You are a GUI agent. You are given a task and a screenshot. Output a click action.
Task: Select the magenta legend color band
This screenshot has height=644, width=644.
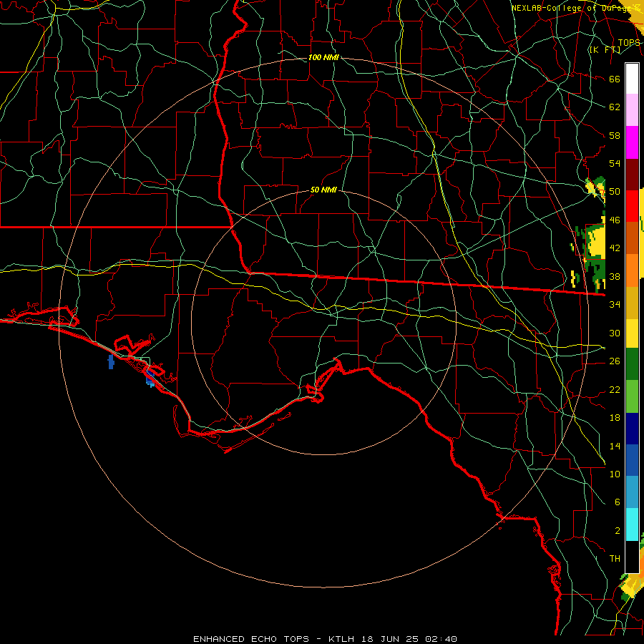[632, 142]
